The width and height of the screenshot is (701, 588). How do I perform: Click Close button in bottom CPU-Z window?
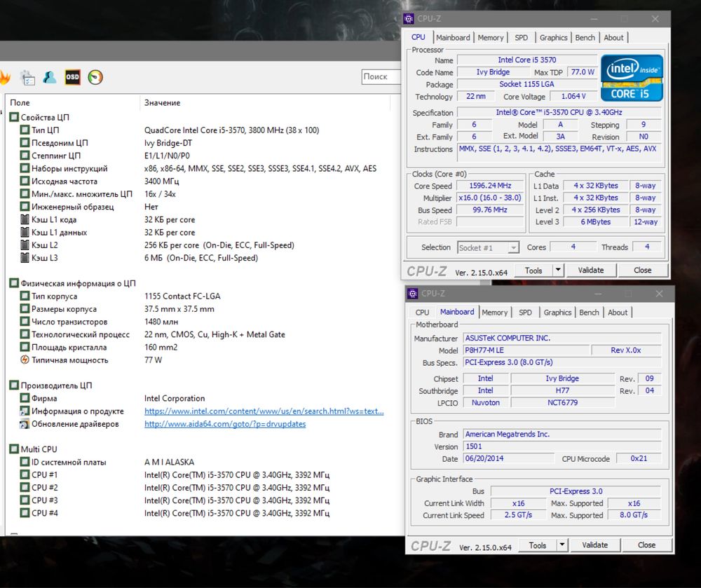tap(647, 545)
